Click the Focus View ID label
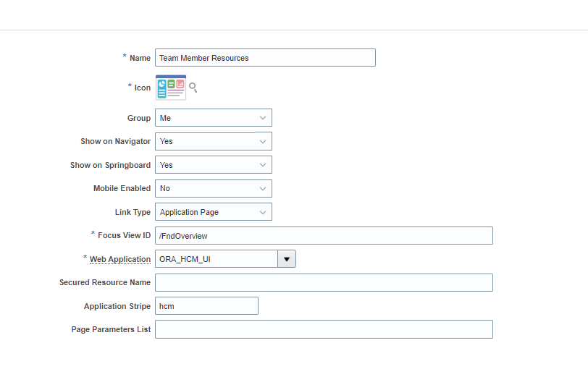 point(124,235)
